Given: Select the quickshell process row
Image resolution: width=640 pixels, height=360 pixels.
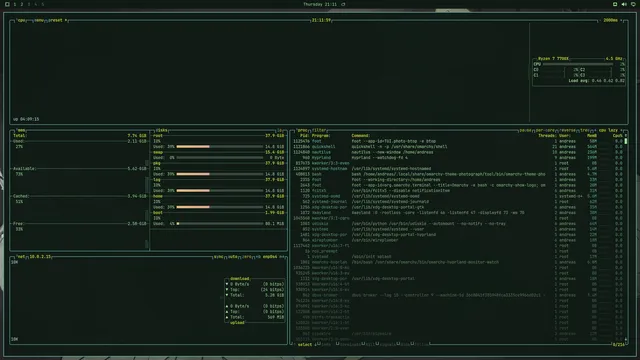Looking at the screenshot, I should 458,147.
